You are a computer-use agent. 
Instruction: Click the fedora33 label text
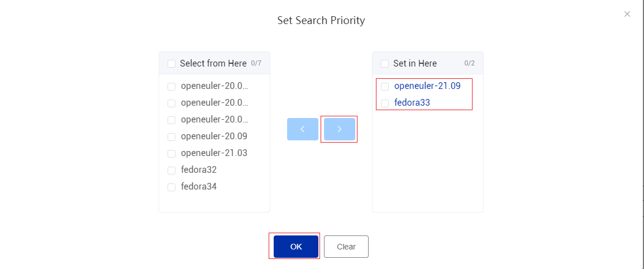pyautogui.click(x=412, y=103)
